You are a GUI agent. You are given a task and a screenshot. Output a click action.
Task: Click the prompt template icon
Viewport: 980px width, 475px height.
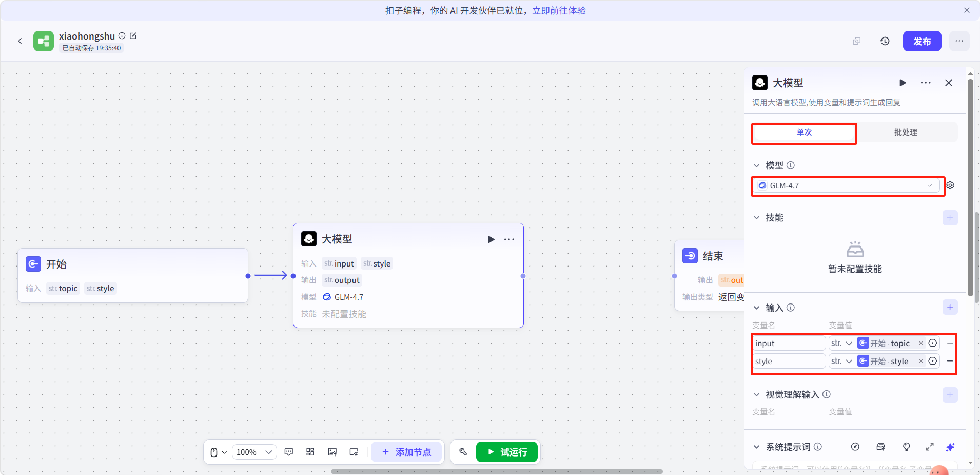click(881, 447)
